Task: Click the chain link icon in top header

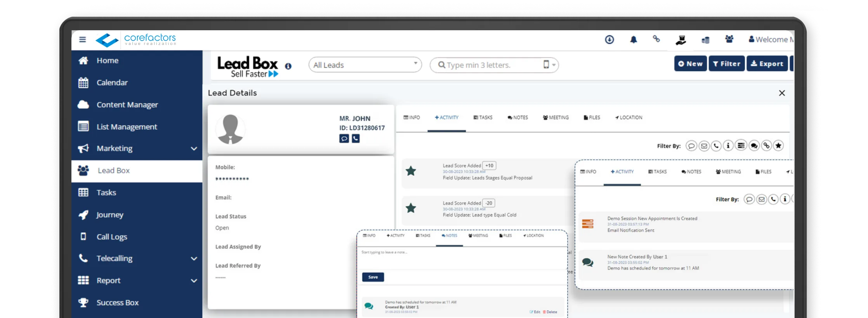Action: point(656,39)
